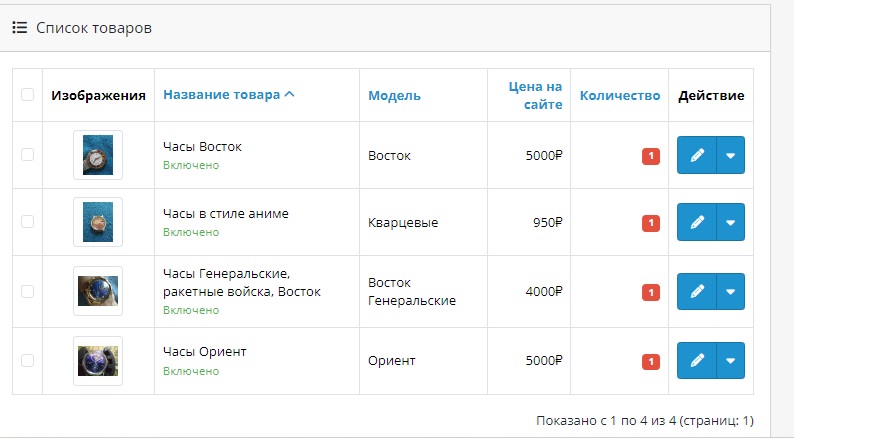This screenshot has width=882, height=438.
Task: Select the checkbox for the Часы Ориент row
Action: tap(28, 360)
